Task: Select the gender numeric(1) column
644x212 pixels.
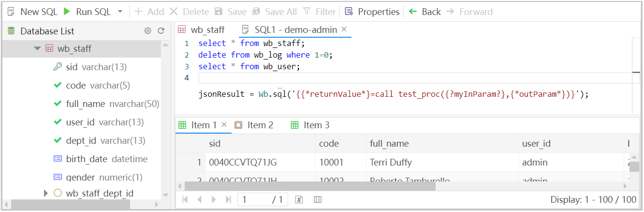Action: tap(98, 177)
